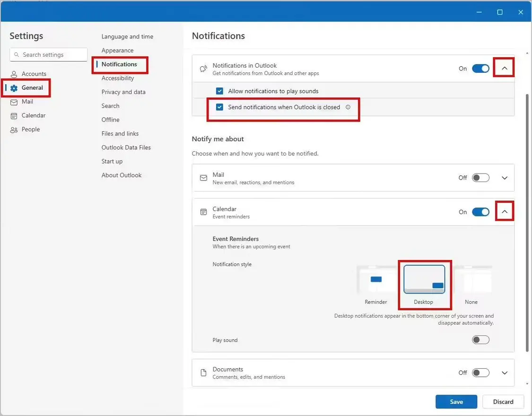The height and width of the screenshot is (416, 532).
Task: Click the "Notify me about" heading
Action: tap(218, 139)
